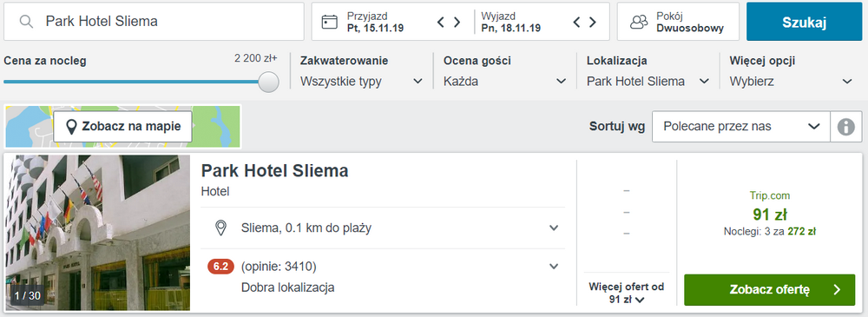This screenshot has height=317, width=868.
Task: Shift departure date one day earlier
Action: click(577, 23)
